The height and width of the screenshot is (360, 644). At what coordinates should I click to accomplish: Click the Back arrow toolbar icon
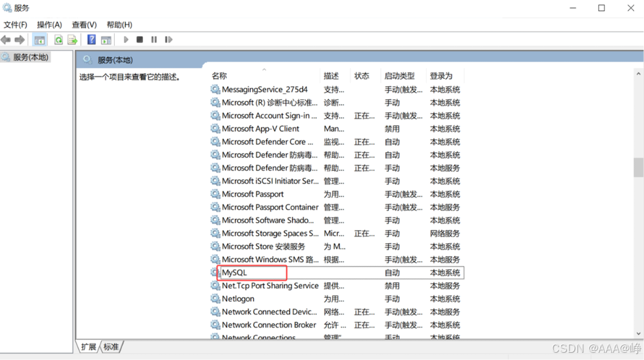pos(6,40)
